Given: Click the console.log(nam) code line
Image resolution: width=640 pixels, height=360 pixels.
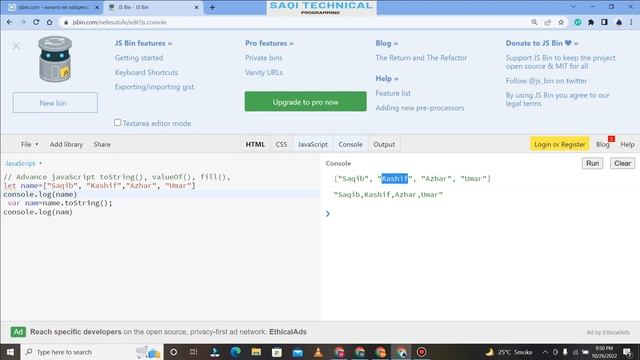Looking at the screenshot, I should (38, 212).
